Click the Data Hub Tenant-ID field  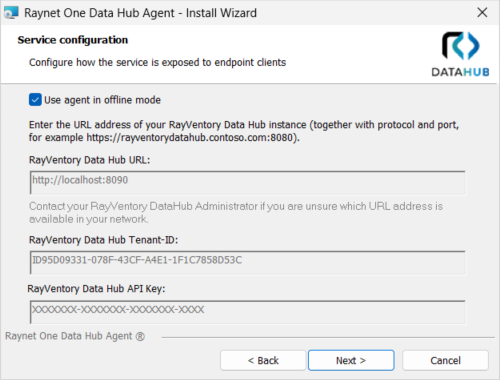tap(248, 262)
